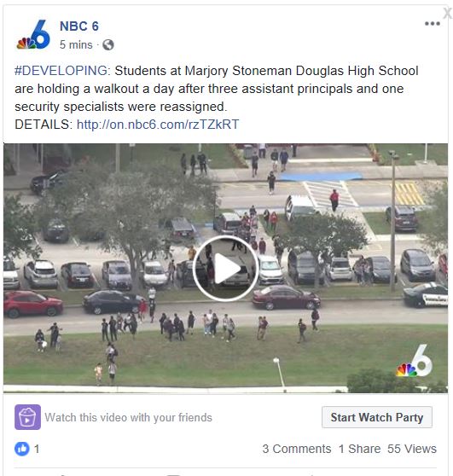Open the list of 3 Comments
453x476 pixels.
click(x=297, y=449)
